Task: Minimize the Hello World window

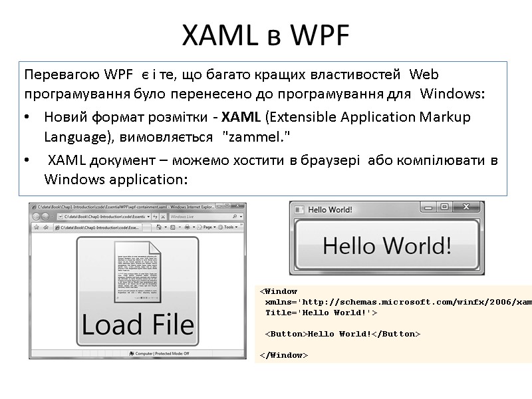Action: 428,207
